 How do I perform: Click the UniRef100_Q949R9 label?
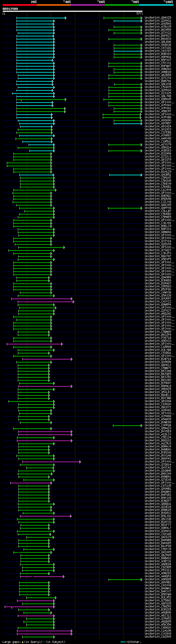pos(158,278)
